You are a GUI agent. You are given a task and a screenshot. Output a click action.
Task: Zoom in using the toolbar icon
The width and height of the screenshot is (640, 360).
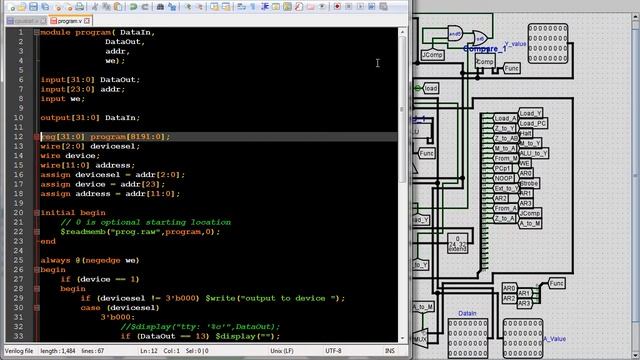(187, 7)
